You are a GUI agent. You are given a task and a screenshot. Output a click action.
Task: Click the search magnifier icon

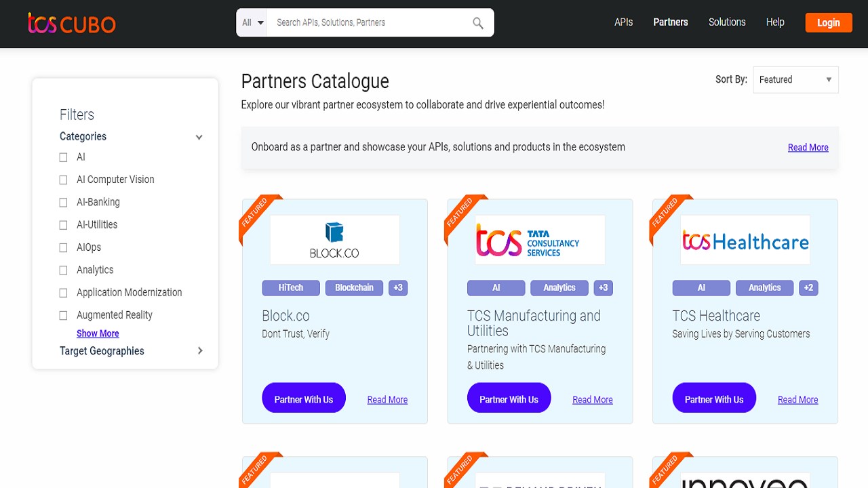click(x=478, y=23)
